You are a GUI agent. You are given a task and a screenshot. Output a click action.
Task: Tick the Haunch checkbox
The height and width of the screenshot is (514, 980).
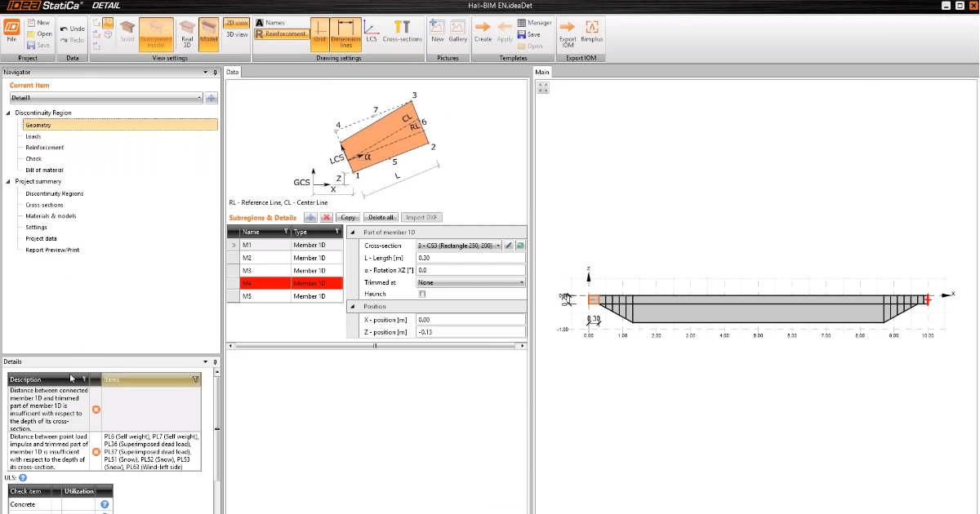[x=421, y=294]
